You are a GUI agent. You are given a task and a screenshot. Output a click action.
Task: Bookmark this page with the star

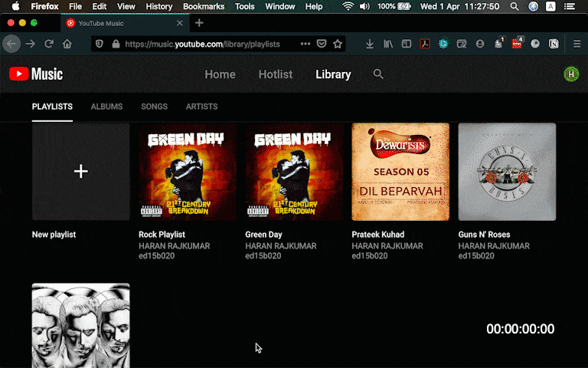pos(338,44)
